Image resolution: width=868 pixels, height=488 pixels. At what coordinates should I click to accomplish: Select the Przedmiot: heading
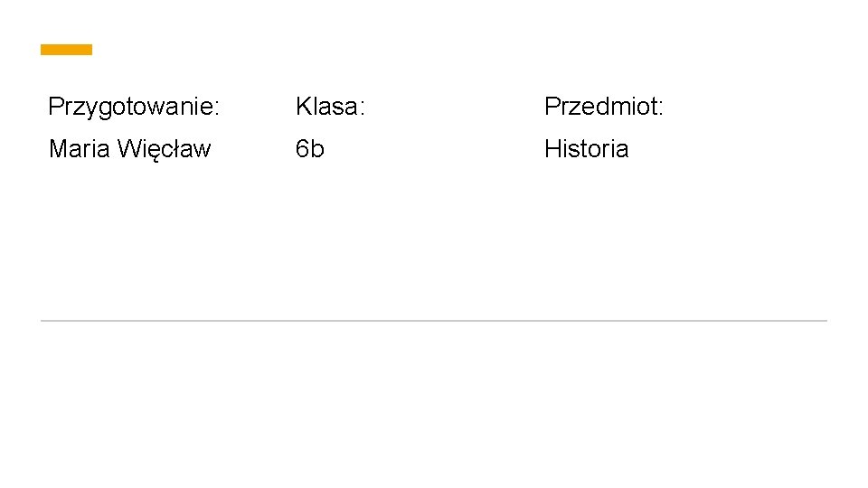click(603, 108)
